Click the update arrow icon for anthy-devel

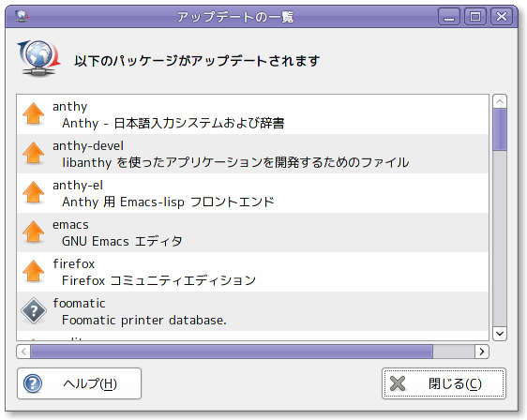pyautogui.click(x=33, y=153)
